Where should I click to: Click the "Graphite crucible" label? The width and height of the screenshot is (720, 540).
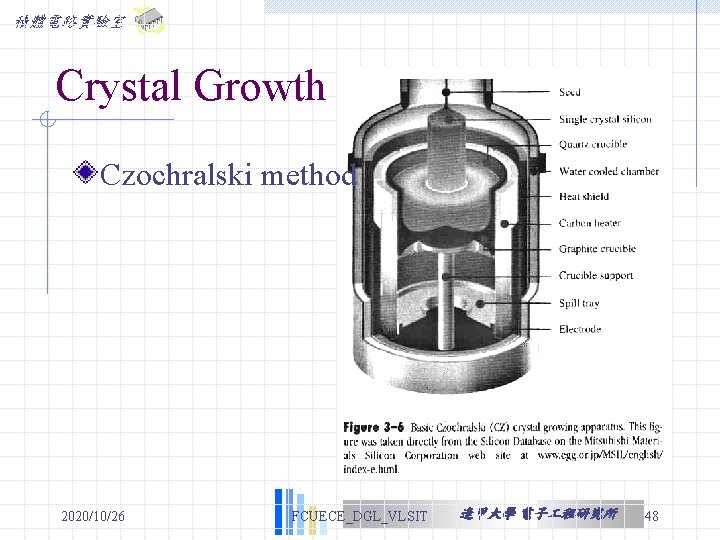[x=597, y=249]
